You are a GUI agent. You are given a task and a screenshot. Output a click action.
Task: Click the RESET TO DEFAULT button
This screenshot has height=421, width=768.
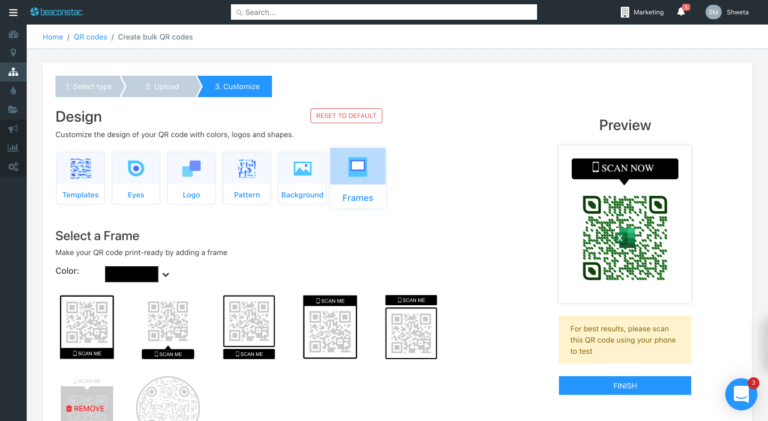pyautogui.click(x=346, y=116)
